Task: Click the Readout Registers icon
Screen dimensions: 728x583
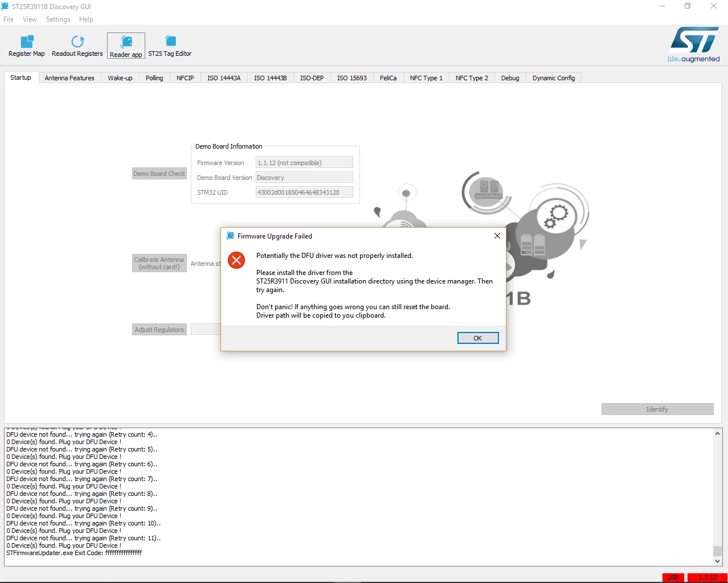Action: point(77,42)
